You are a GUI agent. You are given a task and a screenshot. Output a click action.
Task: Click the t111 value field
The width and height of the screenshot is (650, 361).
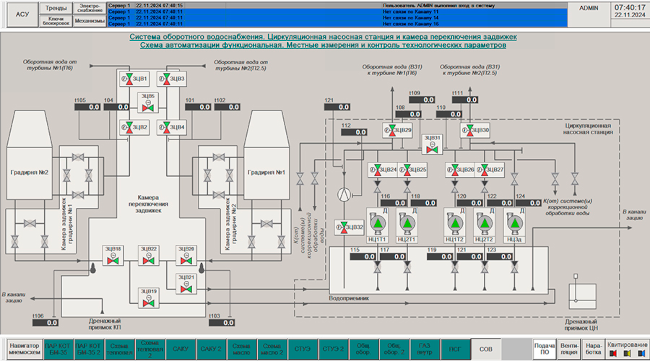465,100
